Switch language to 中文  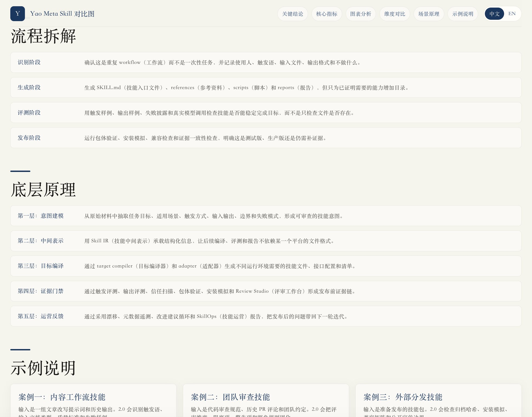coord(494,14)
